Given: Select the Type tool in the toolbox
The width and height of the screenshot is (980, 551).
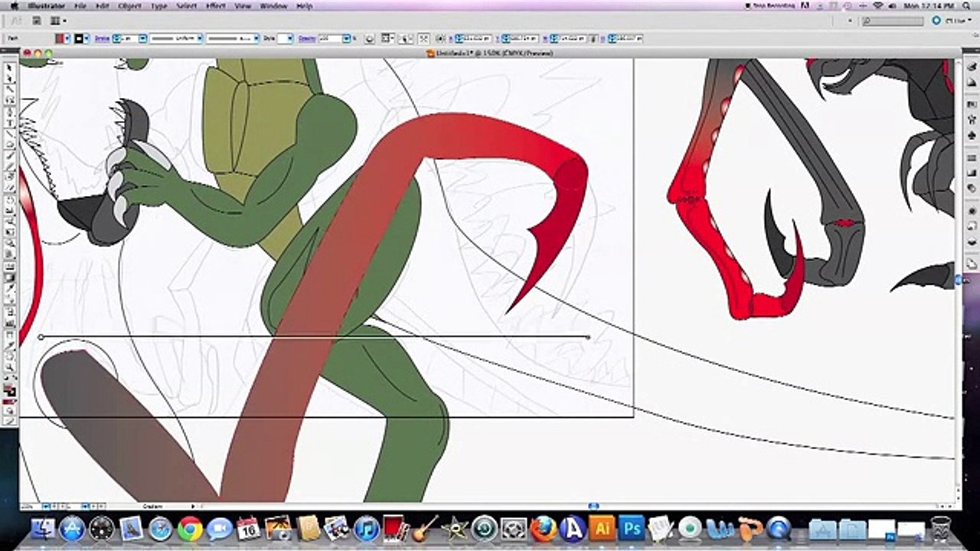Looking at the screenshot, I should click(10, 122).
